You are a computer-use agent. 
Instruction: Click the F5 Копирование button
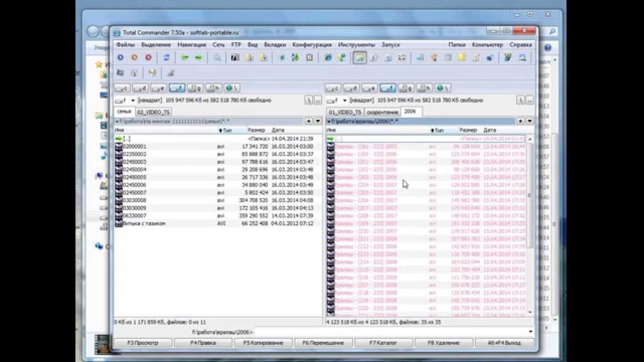264,343
